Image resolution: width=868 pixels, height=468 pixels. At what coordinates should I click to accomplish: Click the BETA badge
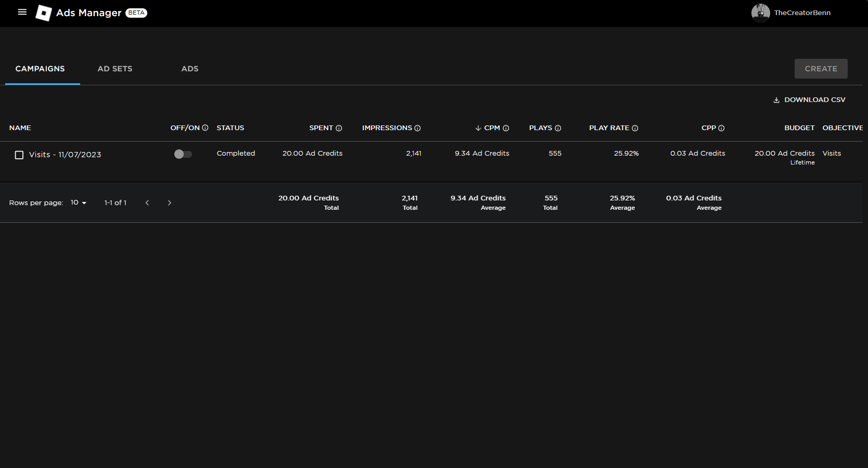136,12
